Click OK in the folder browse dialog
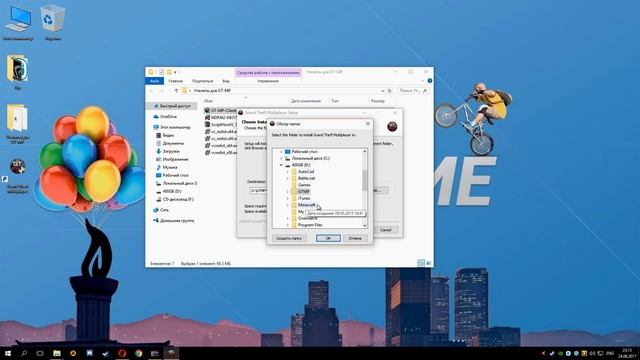 (328, 238)
